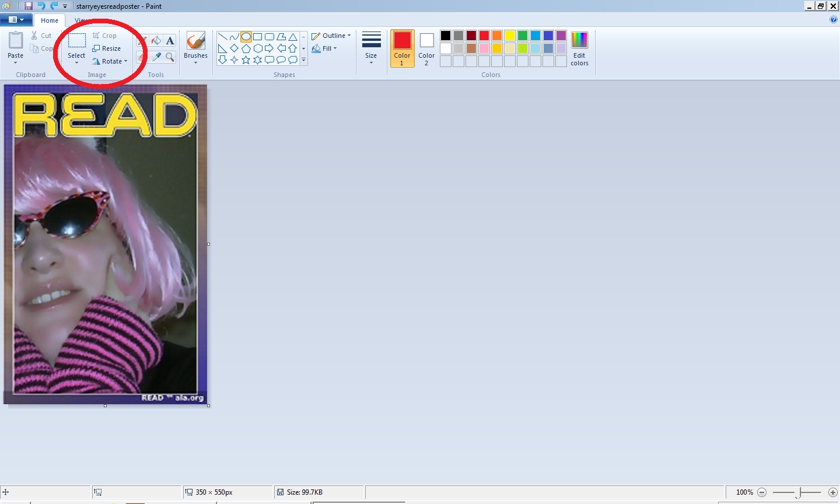Choose the Triangle shape

pyautogui.click(x=293, y=37)
